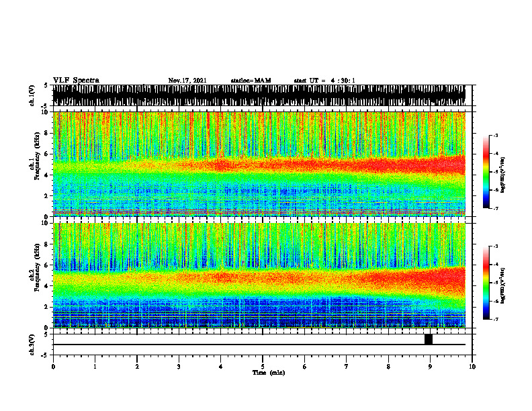This screenshot has height=411, width=532.
Task: Click the date 'Nov.17, 2021' label
Action: (x=187, y=81)
